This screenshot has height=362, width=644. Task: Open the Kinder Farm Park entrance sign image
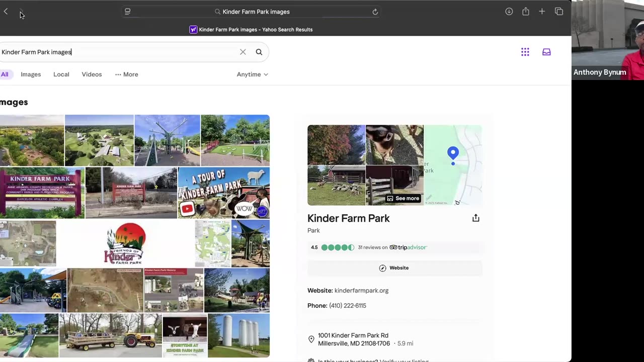(x=42, y=193)
